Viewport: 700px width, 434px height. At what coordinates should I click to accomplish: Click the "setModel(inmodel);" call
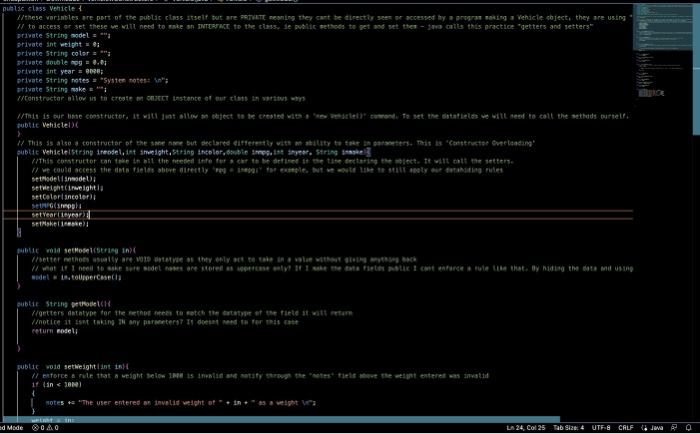[64, 179]
